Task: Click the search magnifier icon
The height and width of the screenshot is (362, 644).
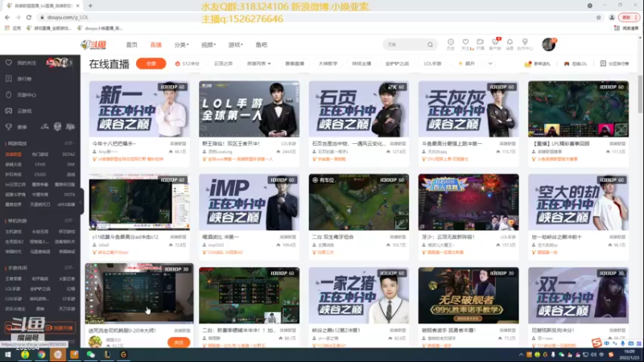Action: [x=430, y=45]
